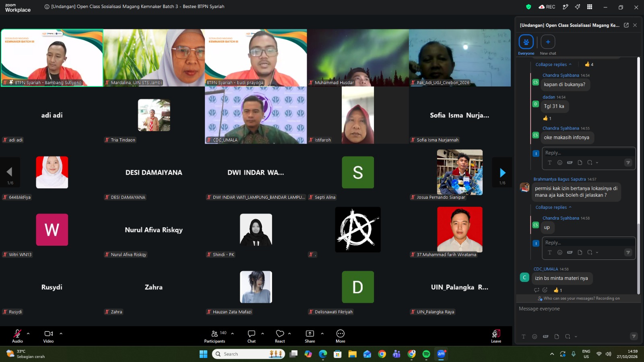Open the view layout grid icon
The image size is (644, 362).
click(590, 7)
